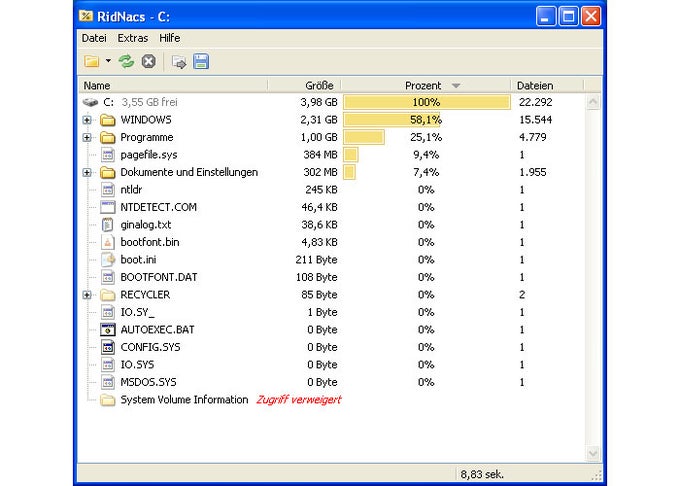
Task: Stop scanning with the grey X icon
Action: [x=148, y=62]
